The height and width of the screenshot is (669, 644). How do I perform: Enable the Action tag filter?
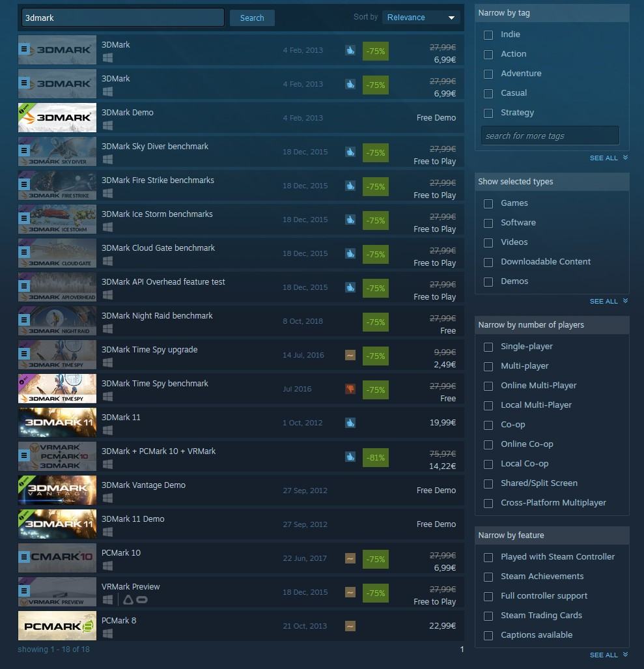[488, 55]
